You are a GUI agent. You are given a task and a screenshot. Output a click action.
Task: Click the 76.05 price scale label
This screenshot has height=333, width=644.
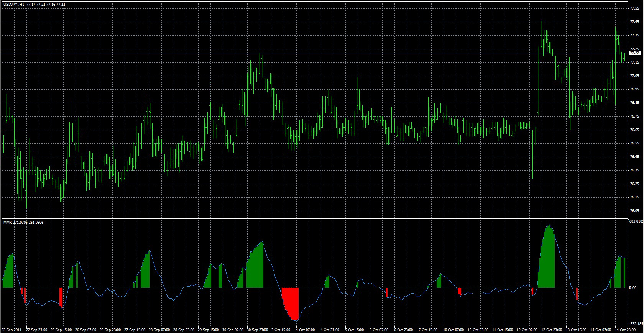(634, 211)
